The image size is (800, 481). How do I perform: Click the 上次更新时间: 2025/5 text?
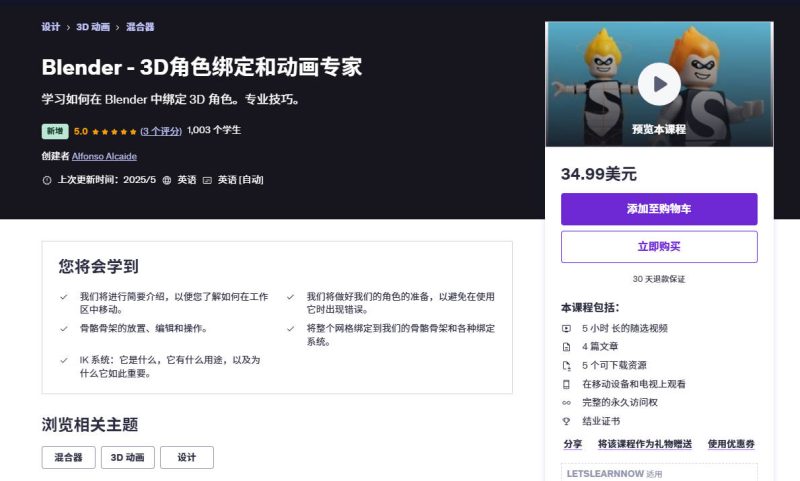pos(107,180)
